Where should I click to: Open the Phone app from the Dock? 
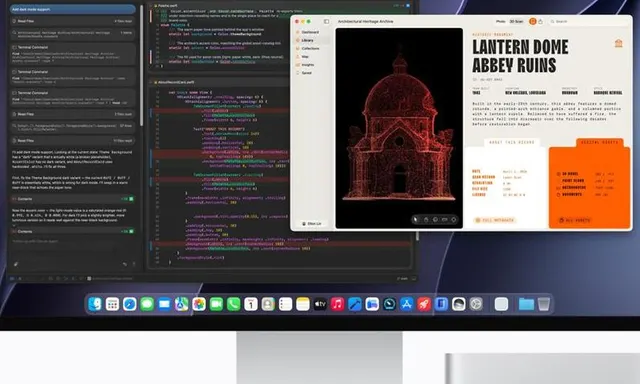[x=233, y=304]
